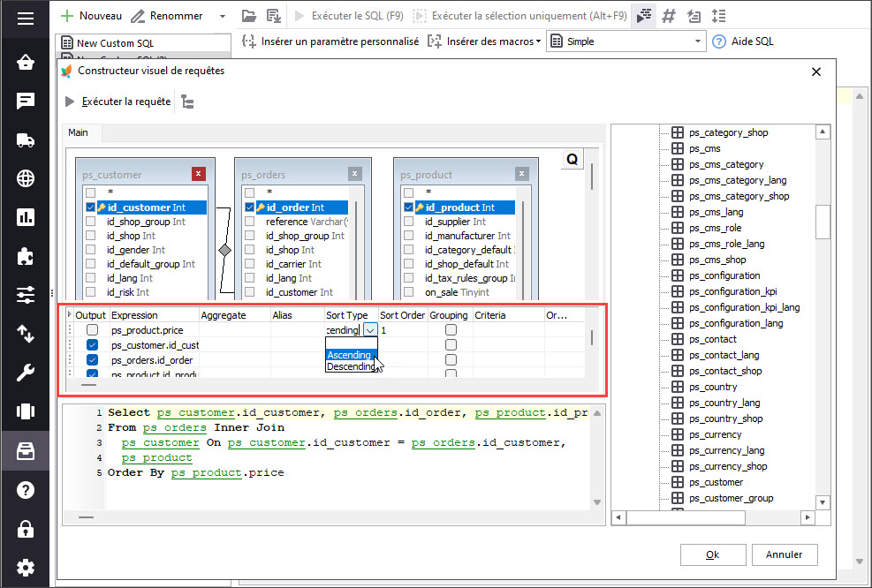The height and width of the screenshot is (588, 872).
Task: Uncheck id_product in ps_product table
Action: click(409, 207)
